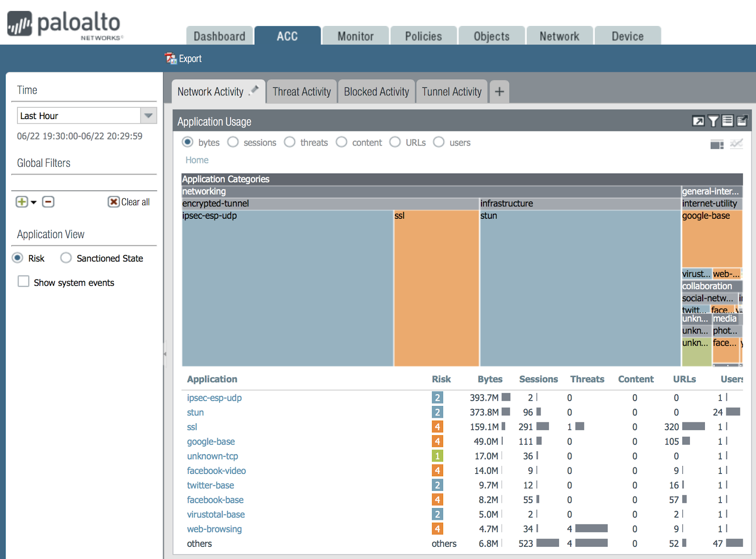Click the risk 4 badge for ssl
756x559 pixels.
[437, 427]
